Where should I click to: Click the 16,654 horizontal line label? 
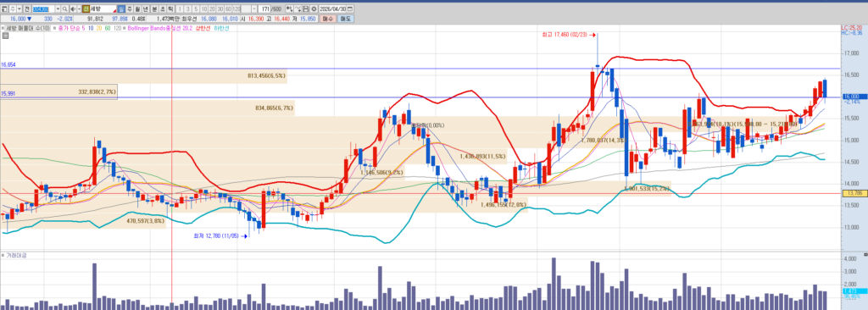(x=8, y=64)
